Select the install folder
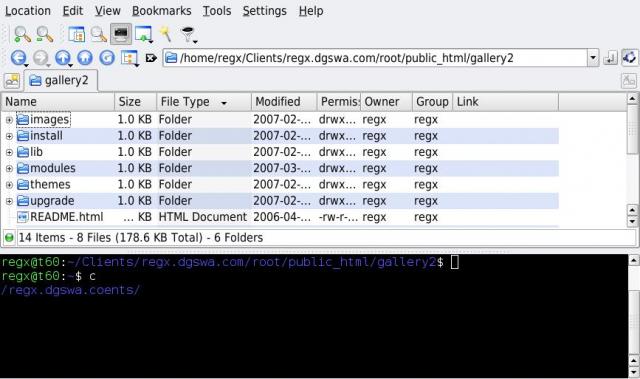Screen dimensions: 640x379 (x=40, y=136)
